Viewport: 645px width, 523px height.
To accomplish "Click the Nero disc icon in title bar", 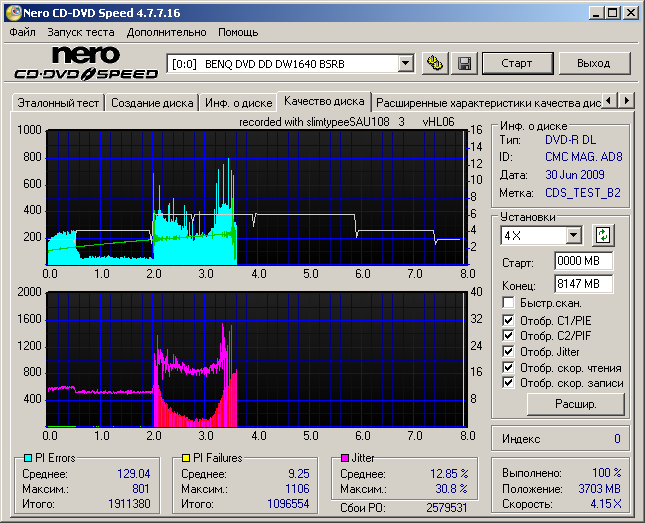I will click(x=14, y=13).
